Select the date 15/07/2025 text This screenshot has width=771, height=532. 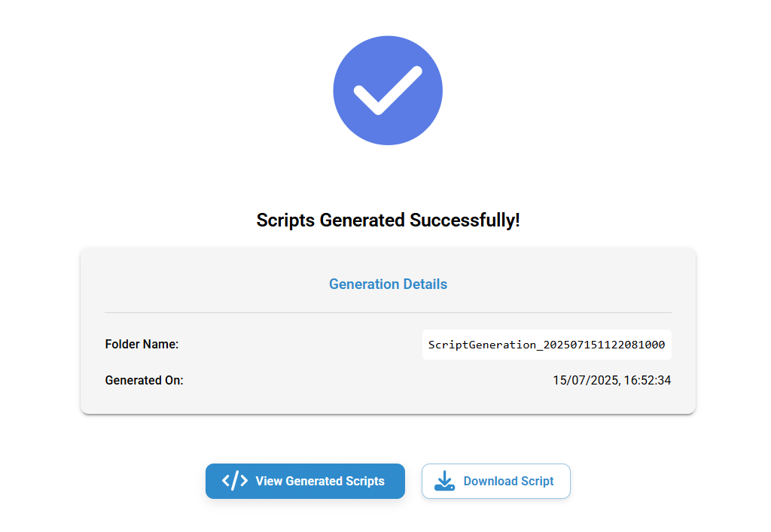coord(586,380)
